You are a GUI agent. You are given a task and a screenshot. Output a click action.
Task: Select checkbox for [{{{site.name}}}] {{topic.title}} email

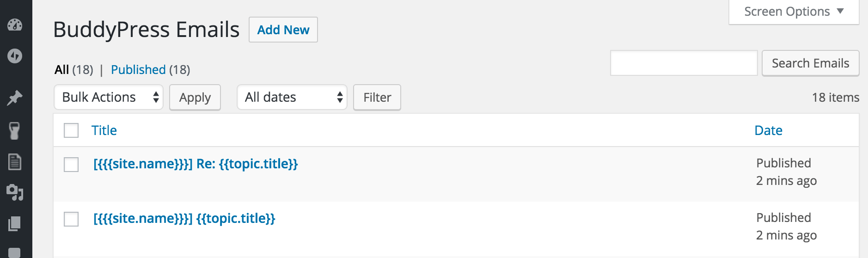71,219
